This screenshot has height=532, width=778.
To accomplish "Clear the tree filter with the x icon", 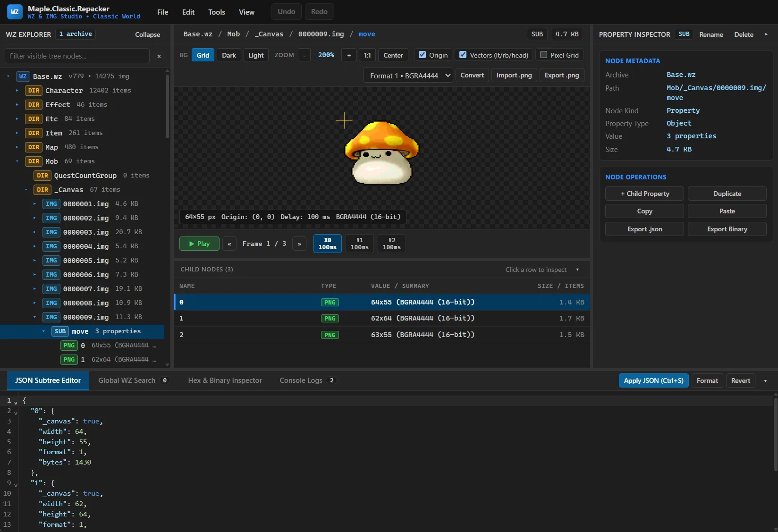I will point(159,56).
